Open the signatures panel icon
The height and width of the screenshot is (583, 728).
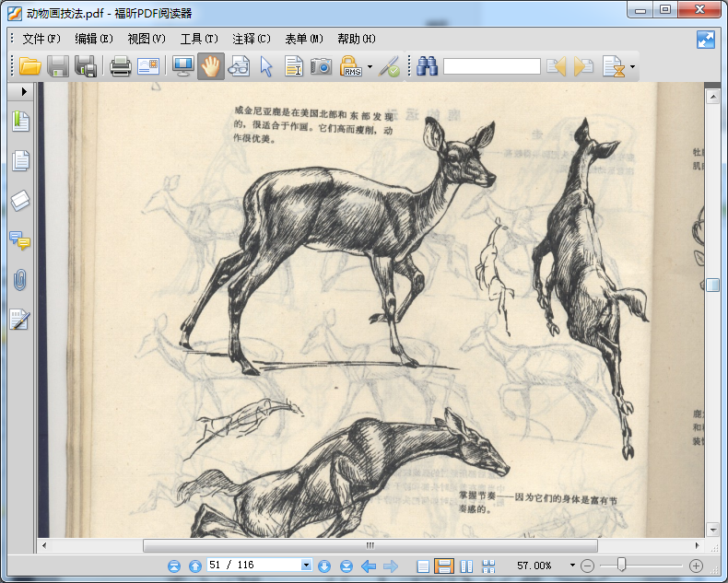(x=20, y=320)
